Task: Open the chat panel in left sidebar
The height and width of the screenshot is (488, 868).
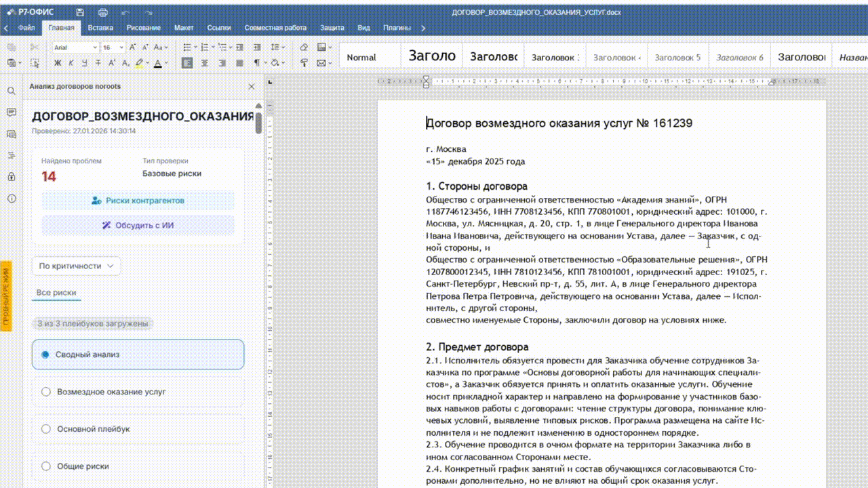Action: [11, 134]
